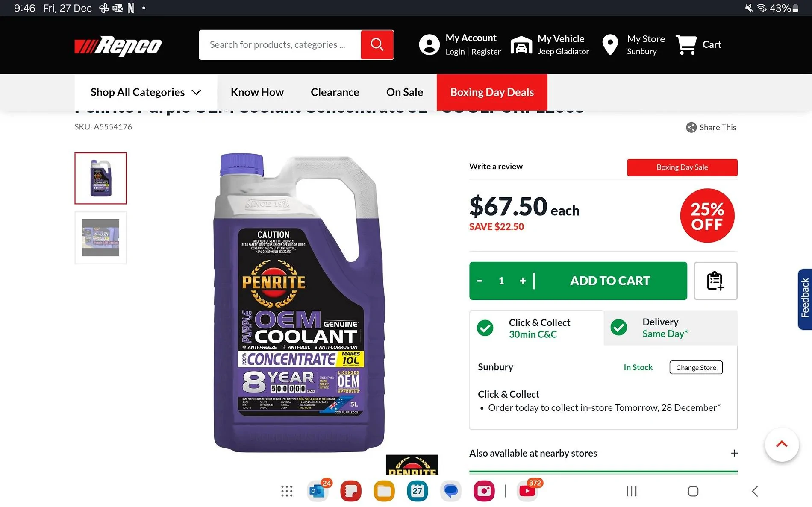Click the scroll-to-top arrow button
812x507 pixels.
pyautogui.click(x=782, y=445)
